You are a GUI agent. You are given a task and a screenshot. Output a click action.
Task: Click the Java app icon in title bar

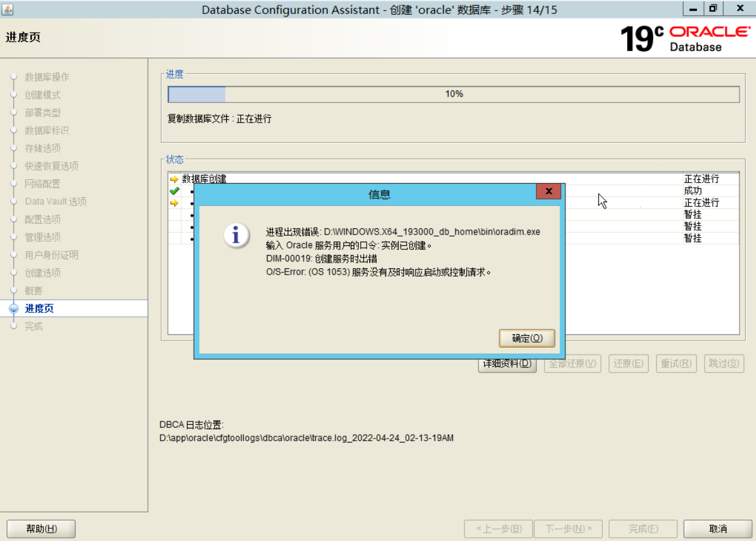7,9
